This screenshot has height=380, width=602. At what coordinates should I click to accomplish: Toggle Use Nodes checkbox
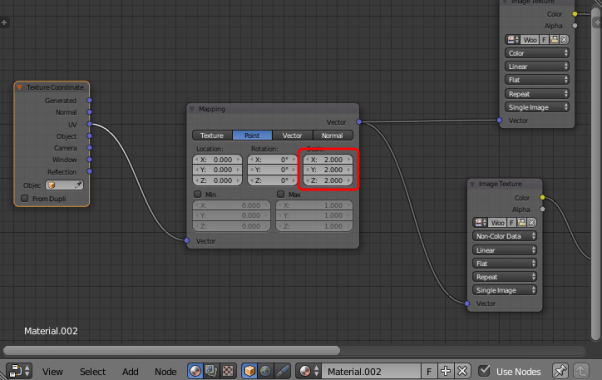pos(484,371)
